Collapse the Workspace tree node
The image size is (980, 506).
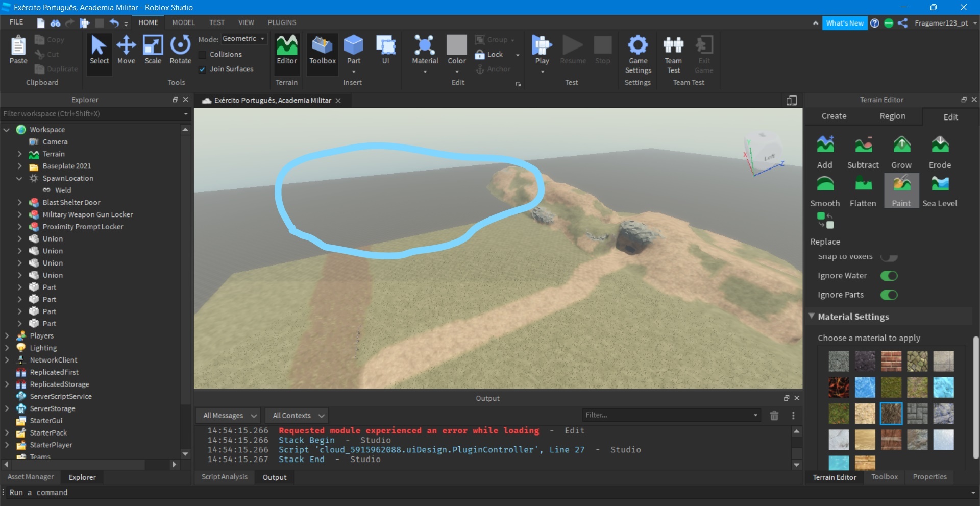click(x=7, y=130)
